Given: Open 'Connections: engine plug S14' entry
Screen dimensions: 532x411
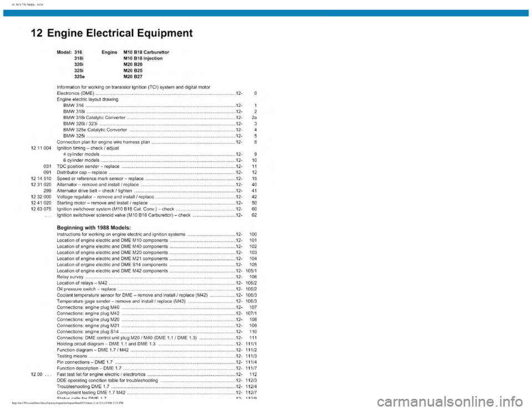Looking at the screenshot, I should [157, 332].
